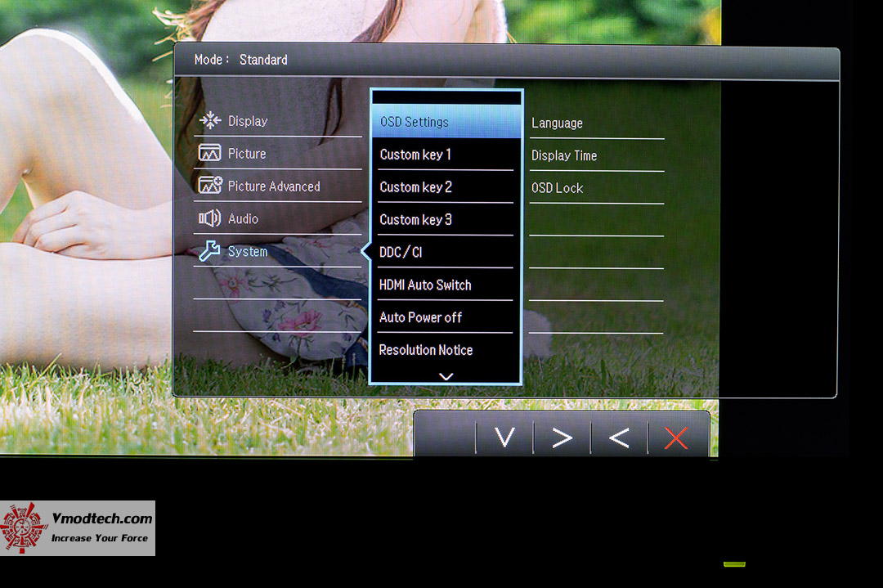
Task: Click the right arrow navigation button
Action: pyautogui.click(x=562, y=438)
